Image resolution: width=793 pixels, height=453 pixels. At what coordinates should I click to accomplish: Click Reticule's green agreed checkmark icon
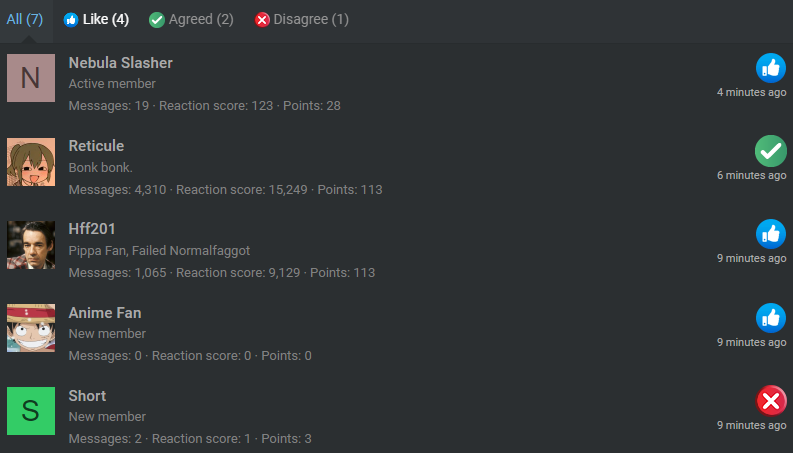pos(771,151)
